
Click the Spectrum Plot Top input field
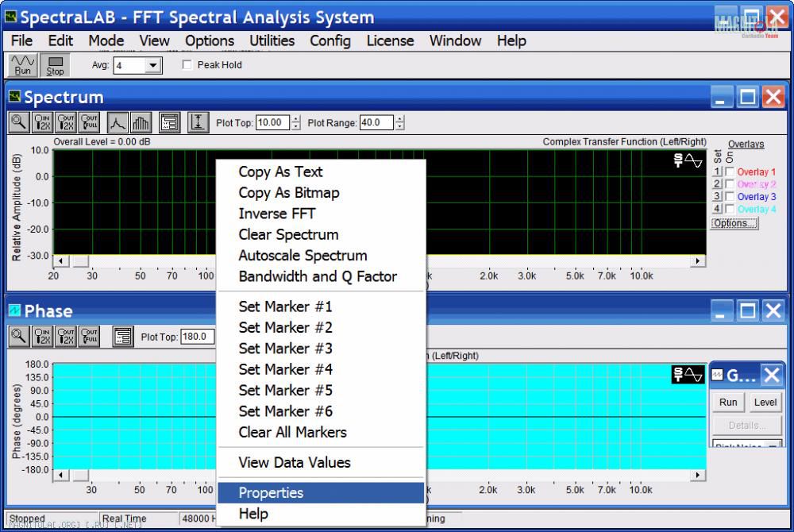[x=273, y=122]
